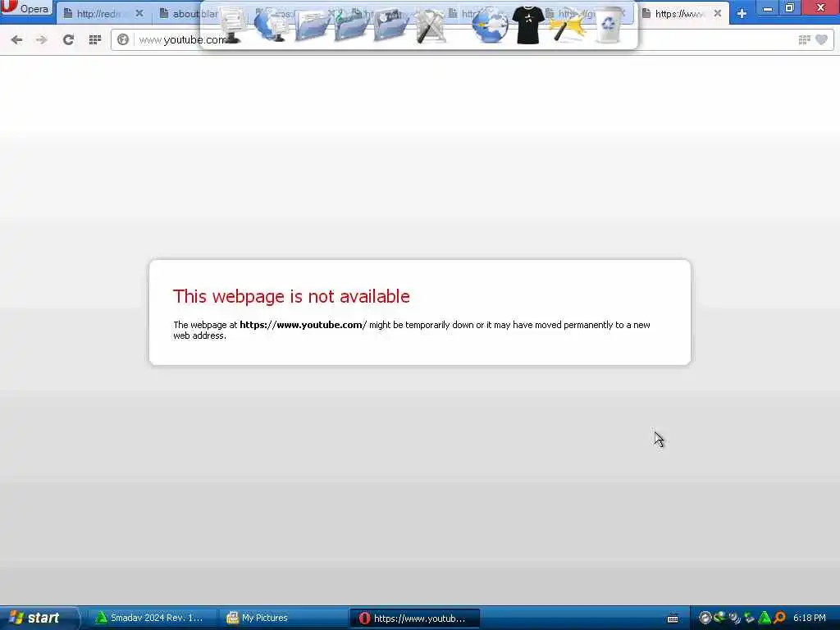This screenshot has height=630, width=840.
Task: Bookmark page with the heart icon
Action: coord(821,39)
